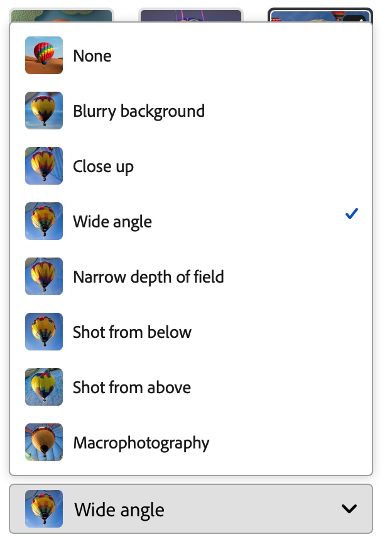Click the balloon icon in the combo box

point(44,509)
